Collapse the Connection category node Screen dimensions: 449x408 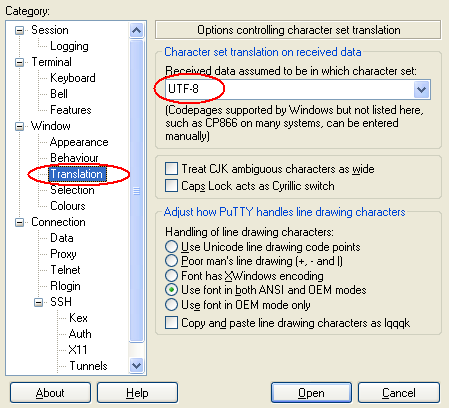coord(20,222)
